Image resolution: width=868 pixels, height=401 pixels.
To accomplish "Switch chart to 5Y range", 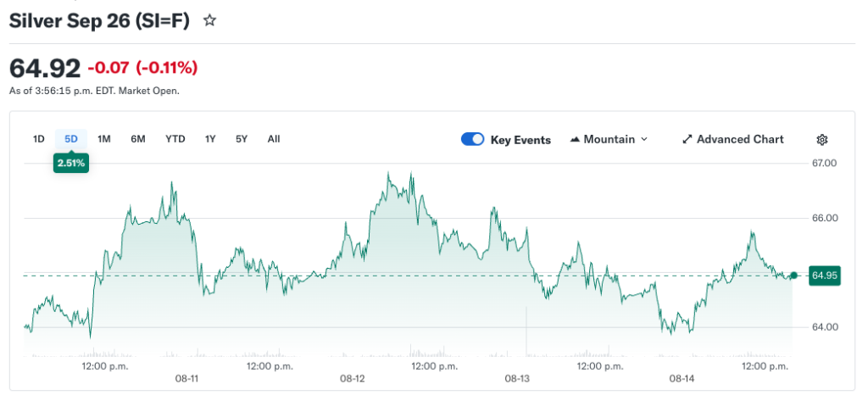I will click(242, 139).
